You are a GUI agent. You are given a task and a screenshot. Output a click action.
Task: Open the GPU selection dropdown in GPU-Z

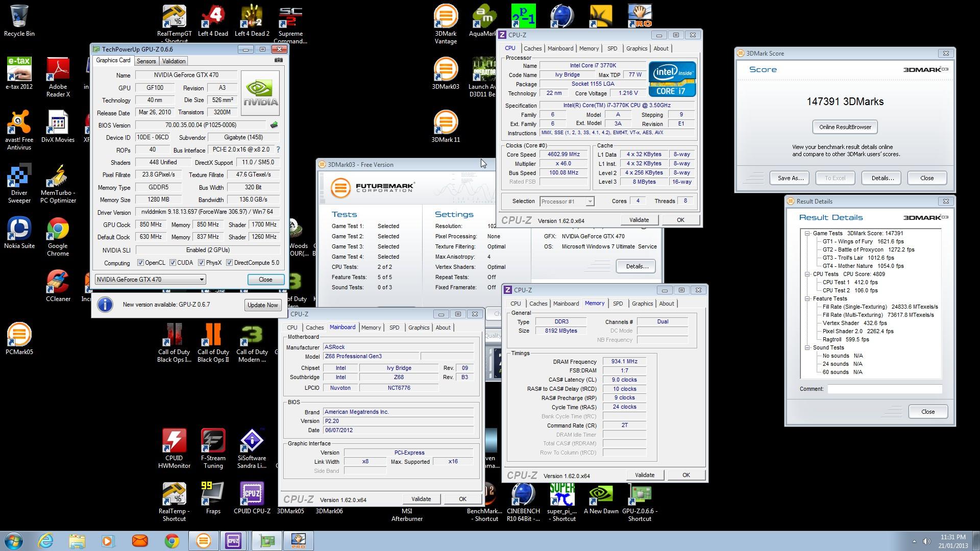coord(150,280)
